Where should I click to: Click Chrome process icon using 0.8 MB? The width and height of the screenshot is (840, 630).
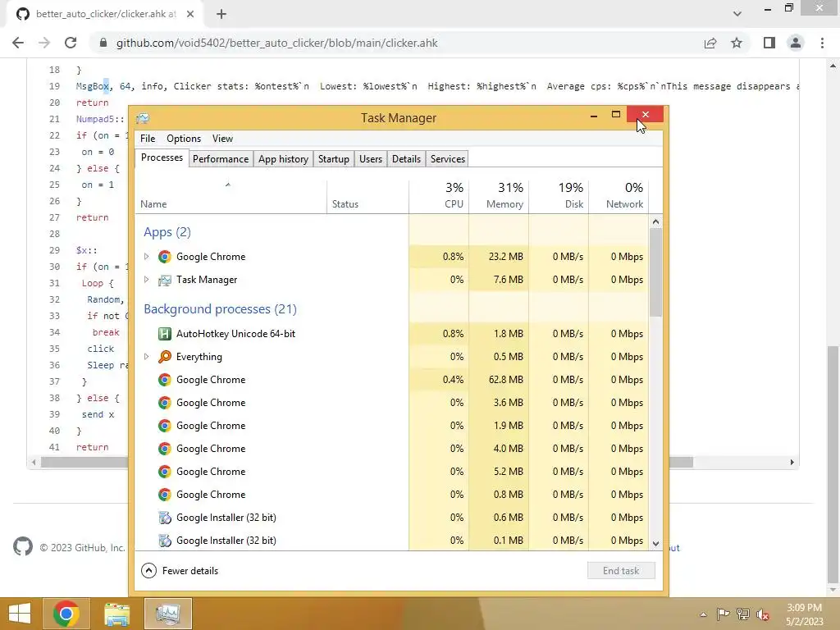tap(164, 495)
